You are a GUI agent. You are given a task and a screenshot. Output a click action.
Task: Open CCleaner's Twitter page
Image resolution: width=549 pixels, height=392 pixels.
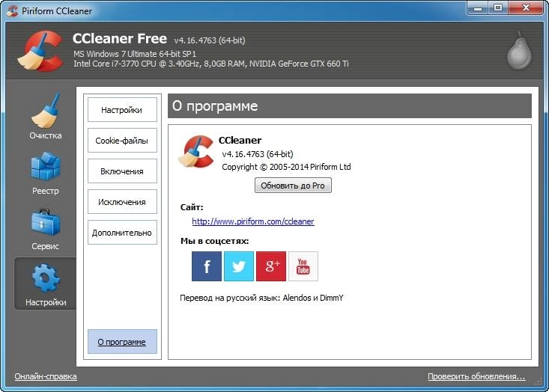click(x=239, y=266)
